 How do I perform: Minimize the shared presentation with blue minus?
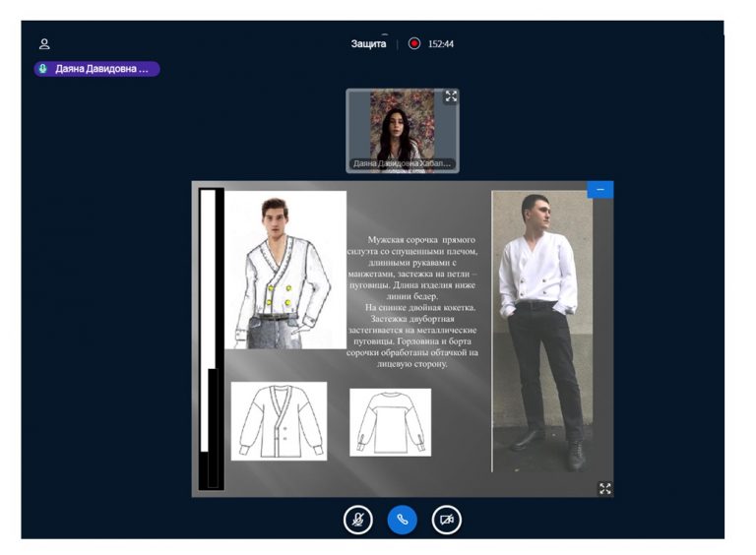point(600,189)
